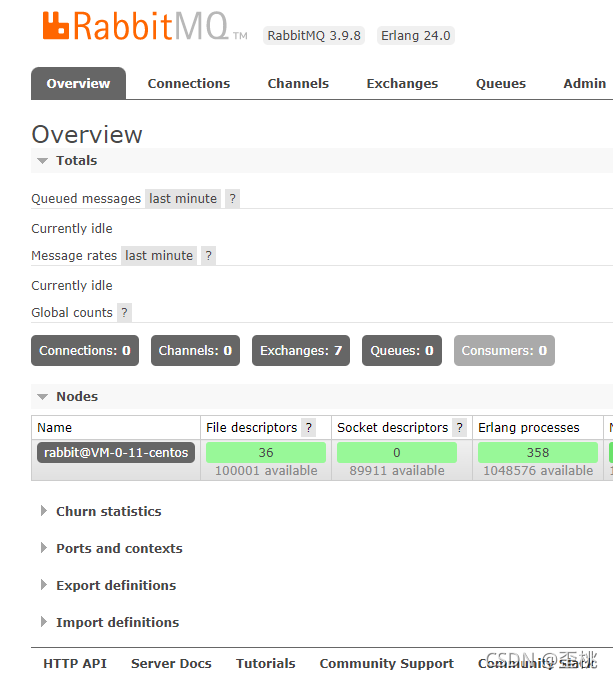Click the Exchanges: 7 count button
The width and height of the screenshot is (613, 678).
301,351
